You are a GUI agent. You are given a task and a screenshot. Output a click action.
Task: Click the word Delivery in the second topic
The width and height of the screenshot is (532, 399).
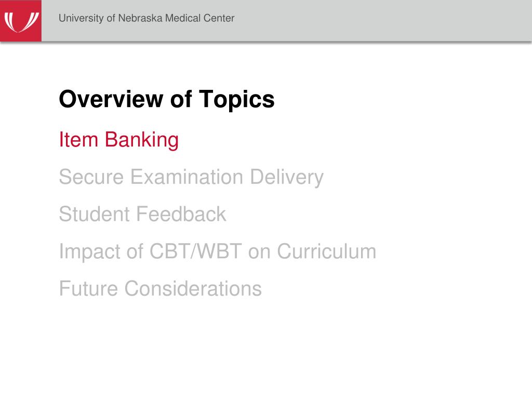(287, 178)
